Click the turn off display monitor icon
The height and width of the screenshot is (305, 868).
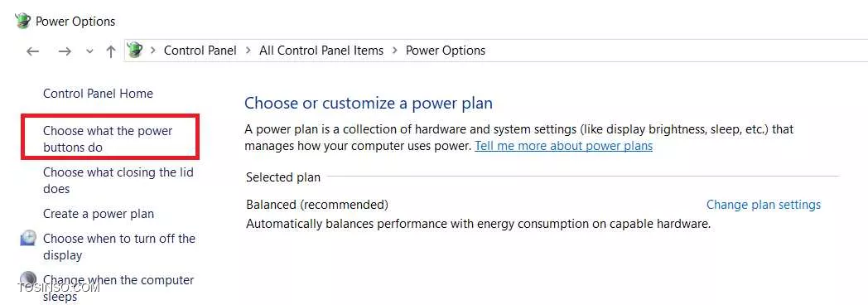(28, 239)
